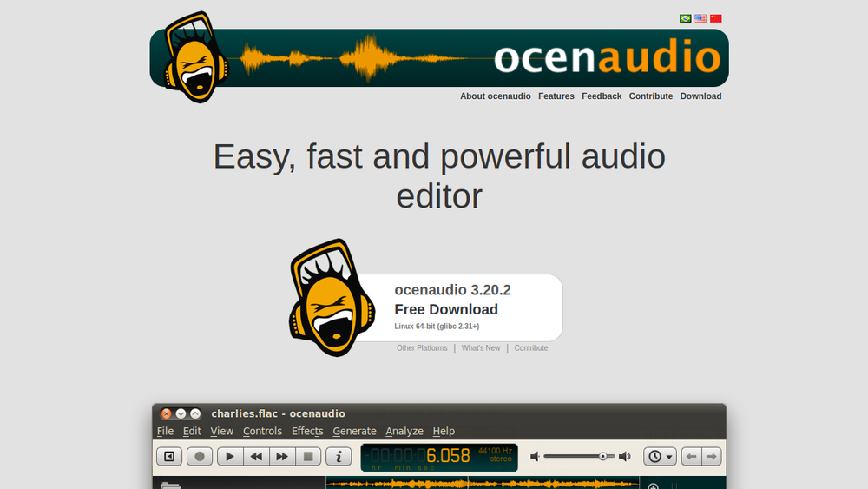This screenshot has height=489, width=868.
Task: Click the ocenaudio mascot logo in header
Action: tap(195, 57)
